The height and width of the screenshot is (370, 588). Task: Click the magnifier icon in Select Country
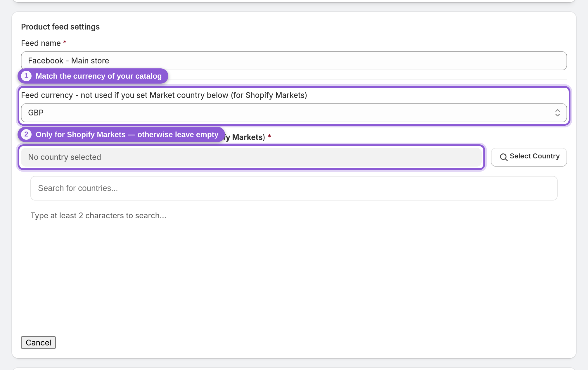coord(504,157)
